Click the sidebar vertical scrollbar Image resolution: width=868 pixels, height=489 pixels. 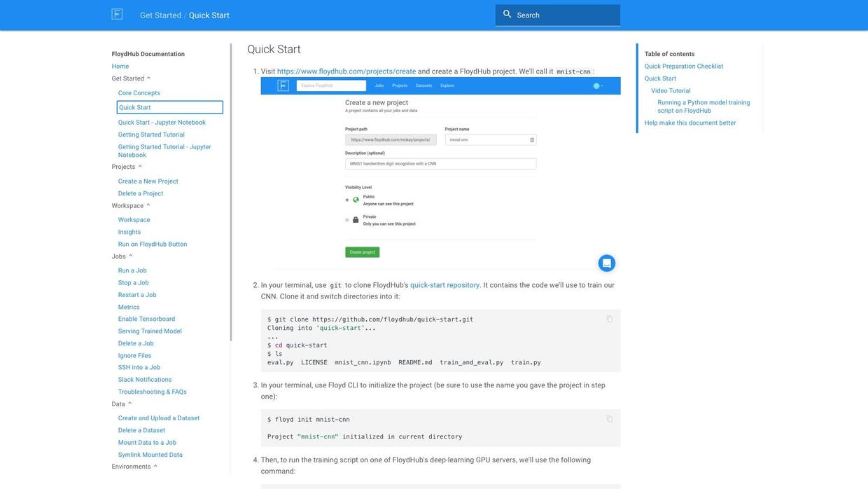[x=230, y=193]
